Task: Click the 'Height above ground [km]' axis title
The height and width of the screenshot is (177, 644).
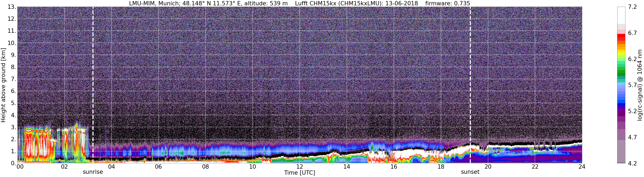Action: coord(3,85)
